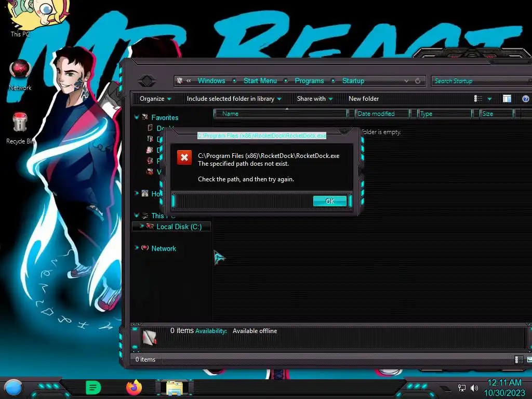Click the taskbar clock 12:11 AM
This screenshot has width=532, height=399.
point(504,383)
